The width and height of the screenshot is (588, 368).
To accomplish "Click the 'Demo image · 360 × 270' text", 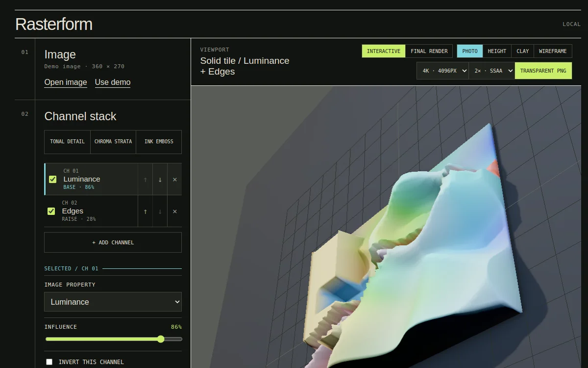I will (x=84, y=66).
